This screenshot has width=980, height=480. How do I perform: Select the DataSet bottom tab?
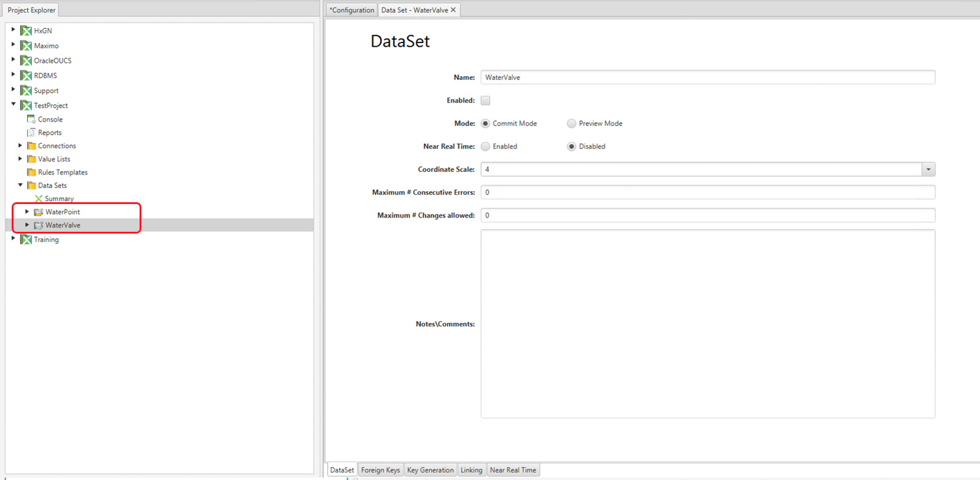(342, 470)
